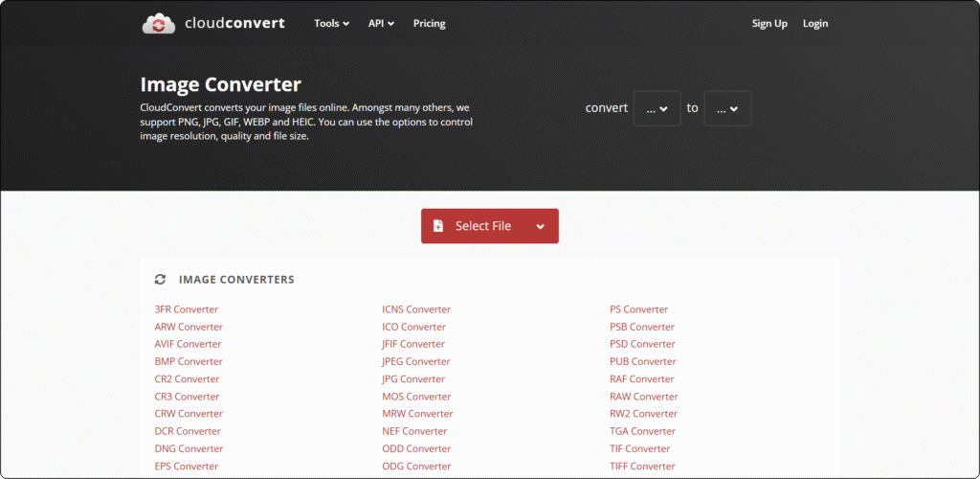Click the CloudConvert cloud logo icon

click(159, 24)
